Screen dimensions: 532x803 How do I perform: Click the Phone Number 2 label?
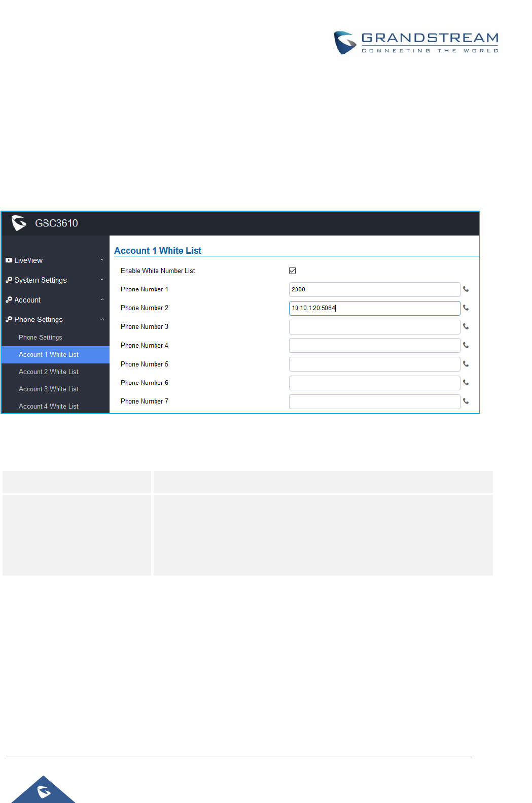[145, 308]
